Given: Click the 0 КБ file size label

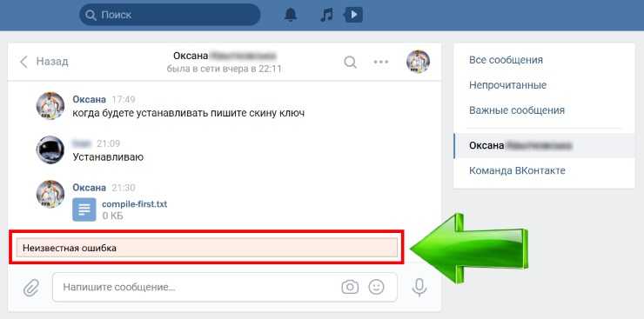Looking at the screenshot, I should (x=112, y=216).
